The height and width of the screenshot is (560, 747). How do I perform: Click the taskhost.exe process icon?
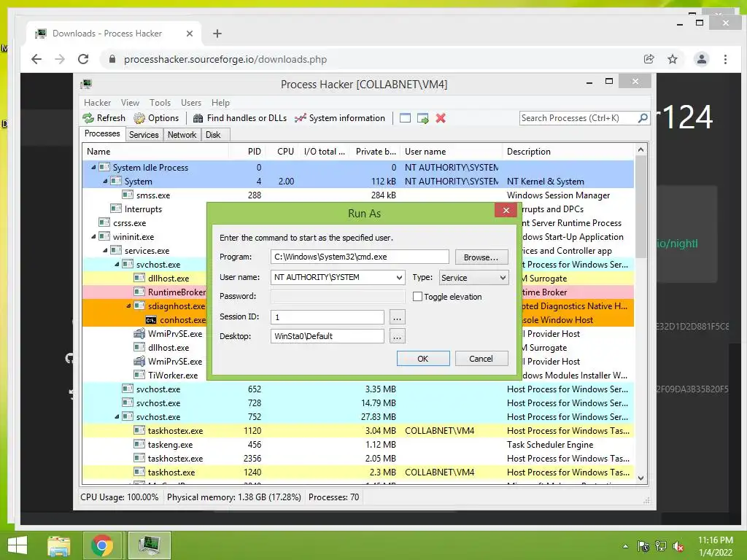tap(139, 472)
